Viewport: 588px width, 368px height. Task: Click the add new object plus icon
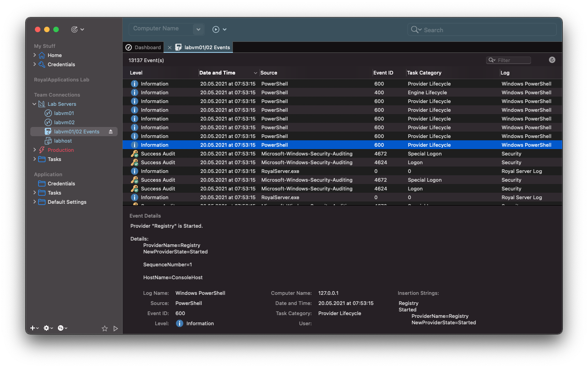click(x=32, y=328)
